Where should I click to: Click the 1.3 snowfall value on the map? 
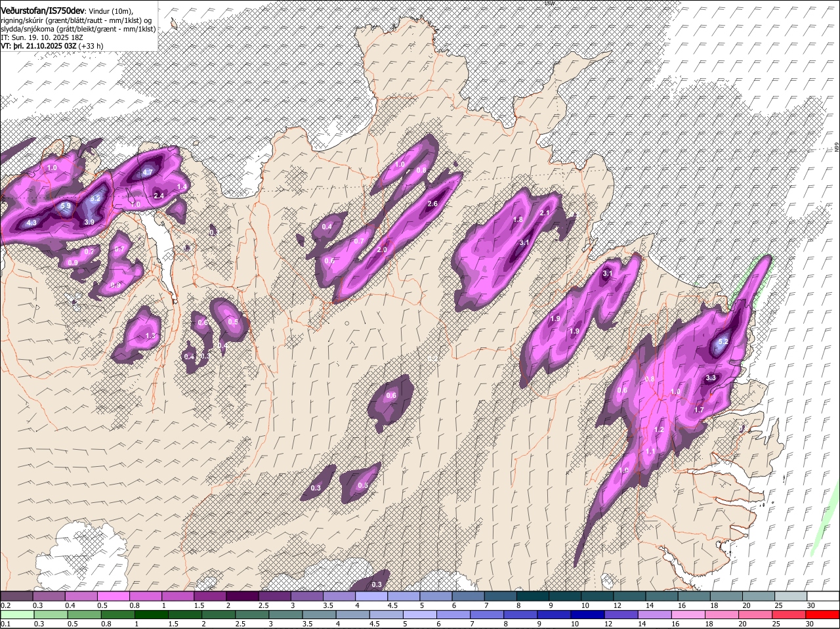coord(150,336)
